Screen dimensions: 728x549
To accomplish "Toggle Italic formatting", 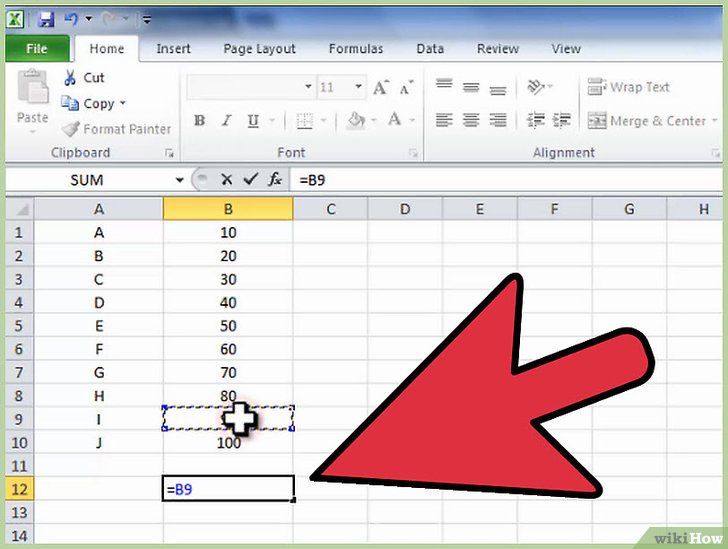I will pos(227,121).
